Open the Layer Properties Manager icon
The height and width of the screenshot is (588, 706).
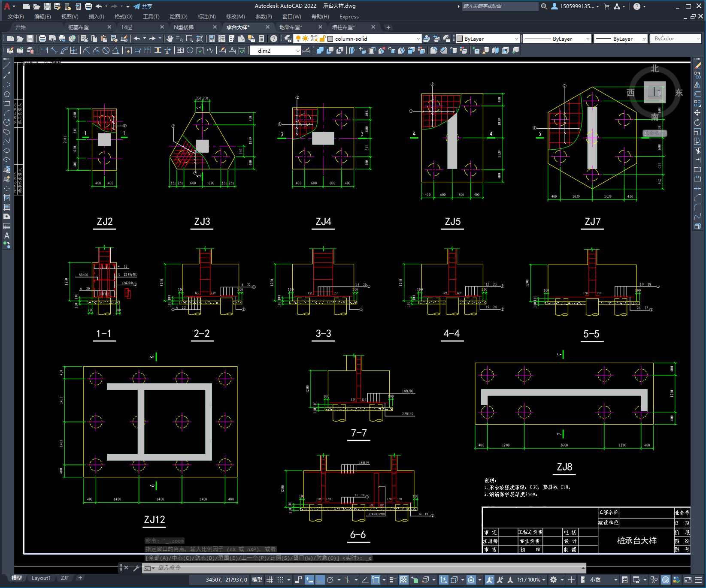(x=288, y=39)
